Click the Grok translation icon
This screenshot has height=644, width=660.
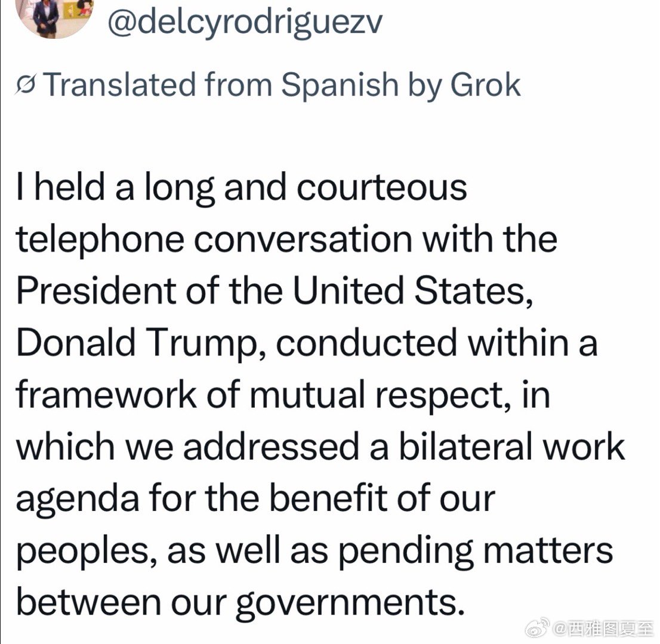click(27, 86)
